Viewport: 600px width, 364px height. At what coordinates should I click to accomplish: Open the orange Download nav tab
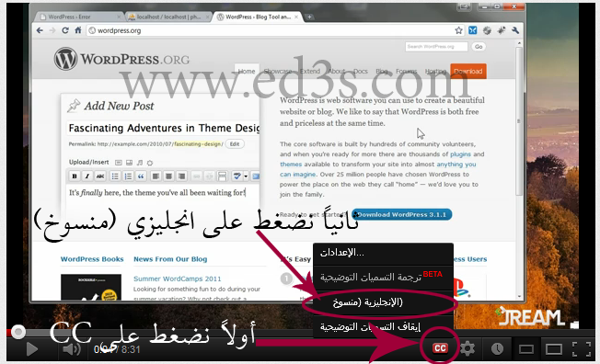coord(468,71)
